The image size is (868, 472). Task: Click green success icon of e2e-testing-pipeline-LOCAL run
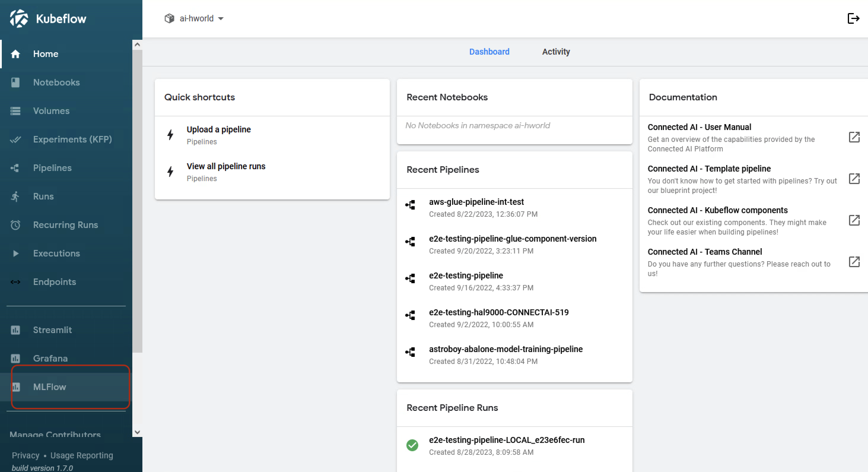412,445
